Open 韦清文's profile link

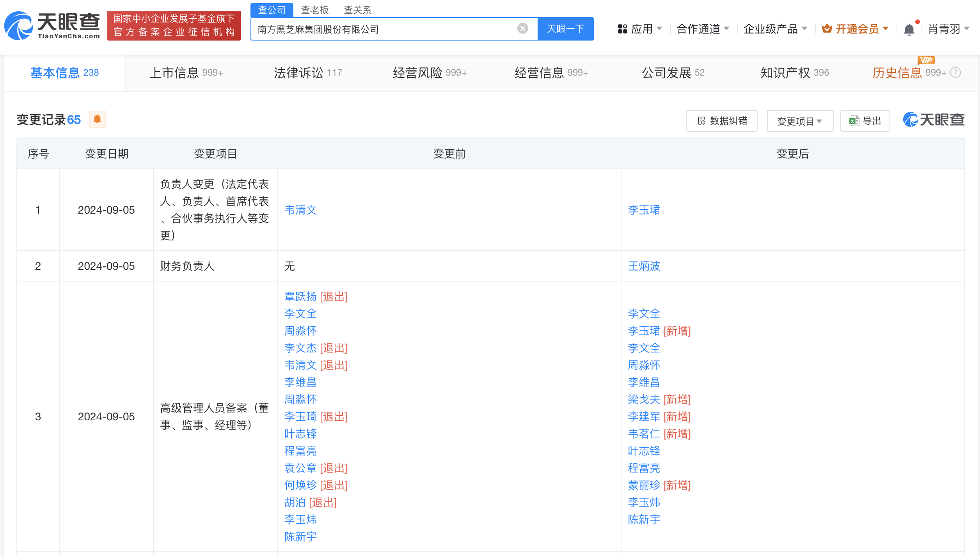tap(300, 210)
